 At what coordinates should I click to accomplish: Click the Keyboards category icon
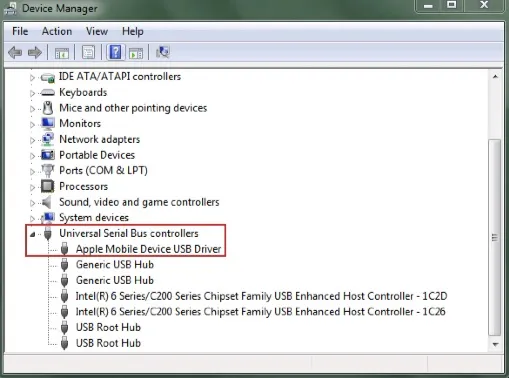(x=48, y=93)
